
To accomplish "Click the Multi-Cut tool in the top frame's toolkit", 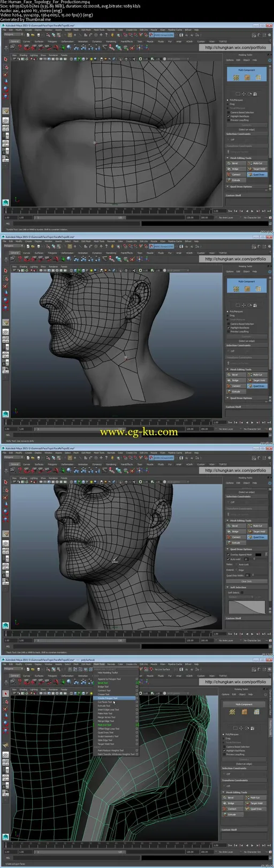I will click(257, 163).
